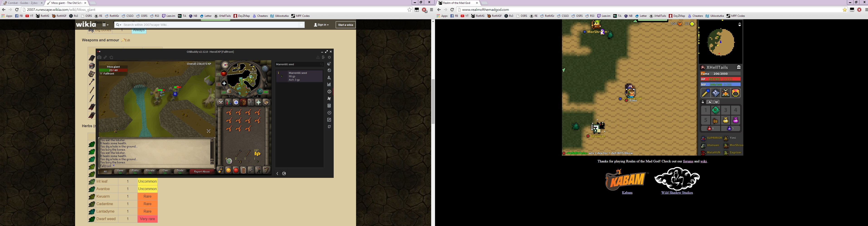This screenshot has height=226, width=868.
Task: Toggle the Private chat filter
Action: [150, 172]
